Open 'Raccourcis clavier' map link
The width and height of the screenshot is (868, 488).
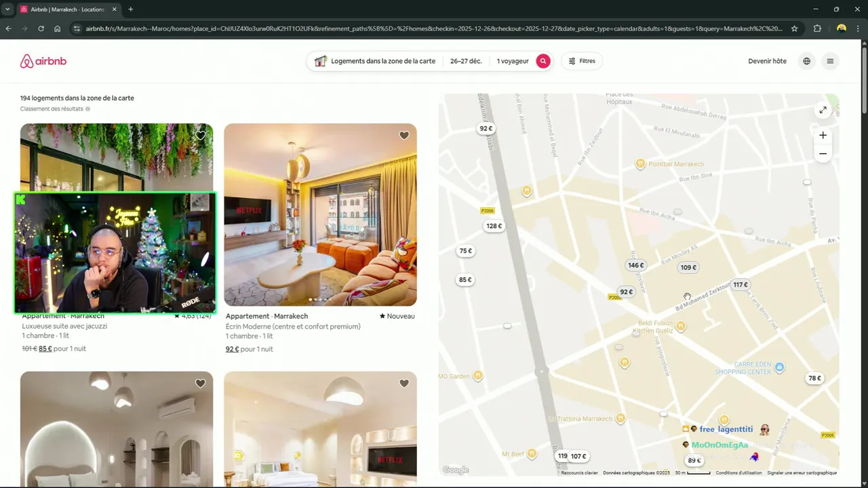coord(580,473)
